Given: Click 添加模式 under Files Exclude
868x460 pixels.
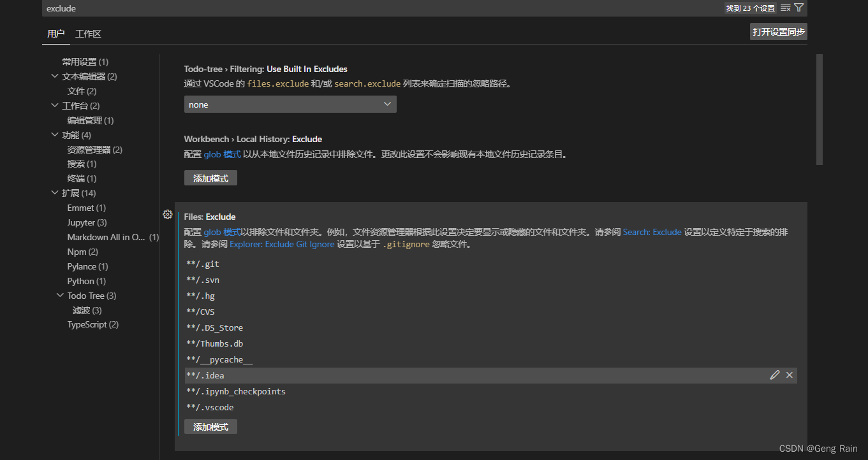Looking at the screenshot, I should click(210, 427).
